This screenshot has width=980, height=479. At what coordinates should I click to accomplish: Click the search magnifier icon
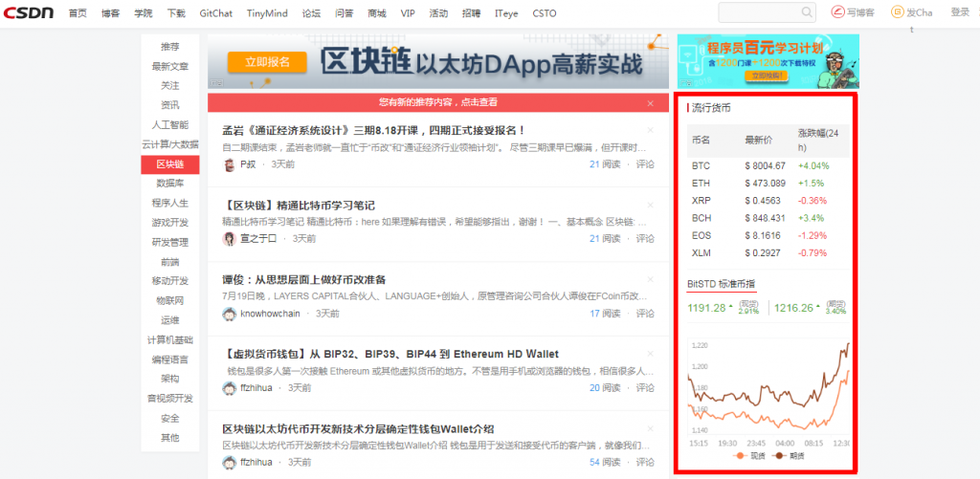pyautogui.click(x=806, y=12)
